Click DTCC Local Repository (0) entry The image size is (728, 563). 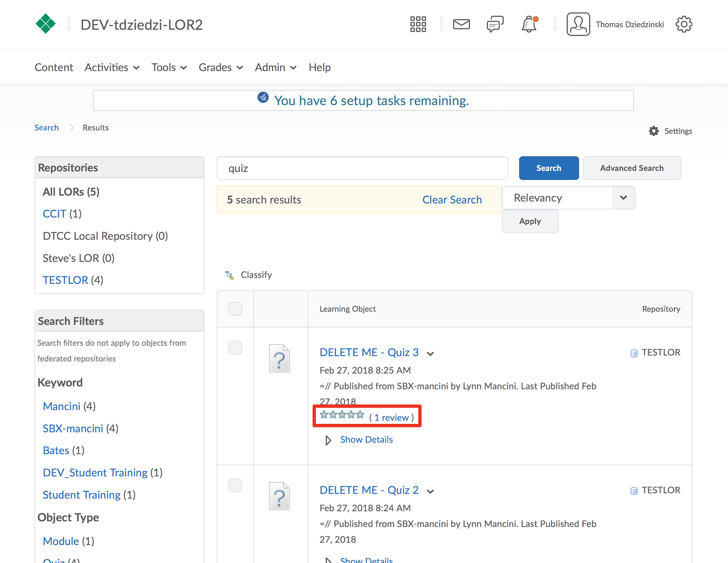tap(105, 236)
